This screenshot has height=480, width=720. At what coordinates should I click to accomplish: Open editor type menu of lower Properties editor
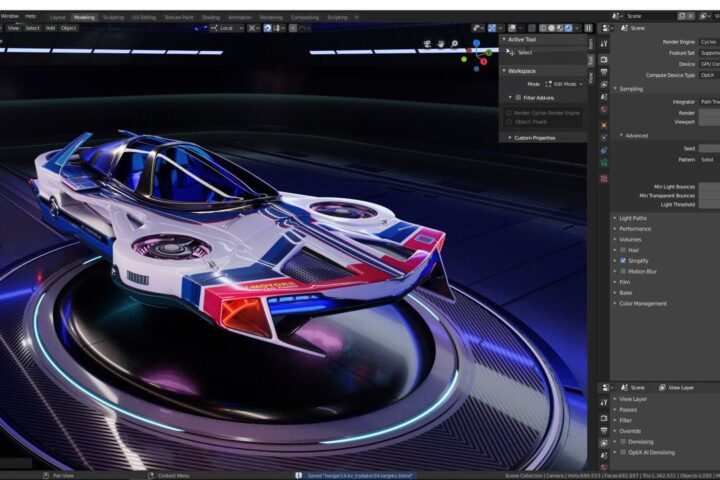607,388
